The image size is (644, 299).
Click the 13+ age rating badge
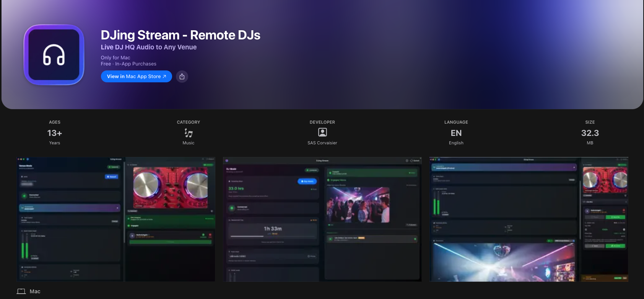point(55,133)
